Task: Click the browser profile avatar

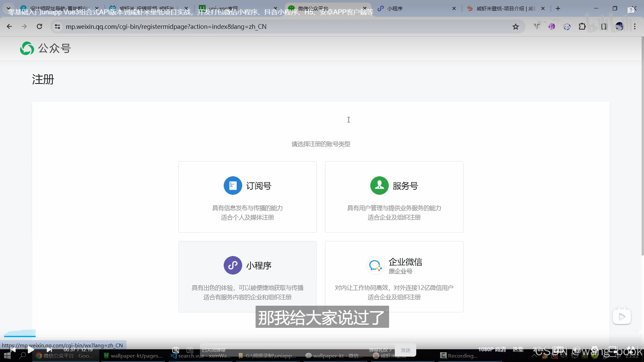Action: [x=619, y=26]
